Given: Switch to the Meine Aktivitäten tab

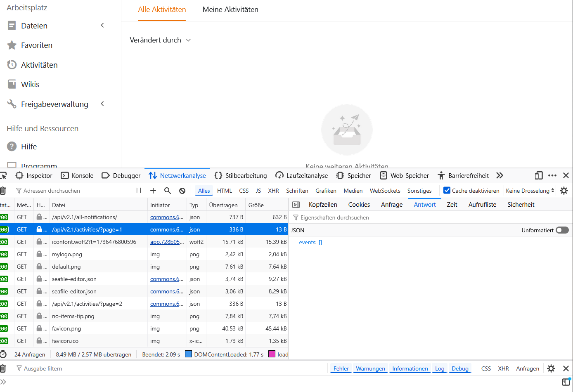Looking at the screenshot, I should [x=230, y=9].
